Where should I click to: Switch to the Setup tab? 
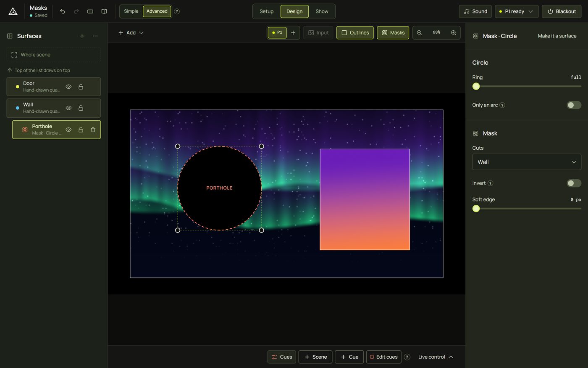(x=266, y=11)
